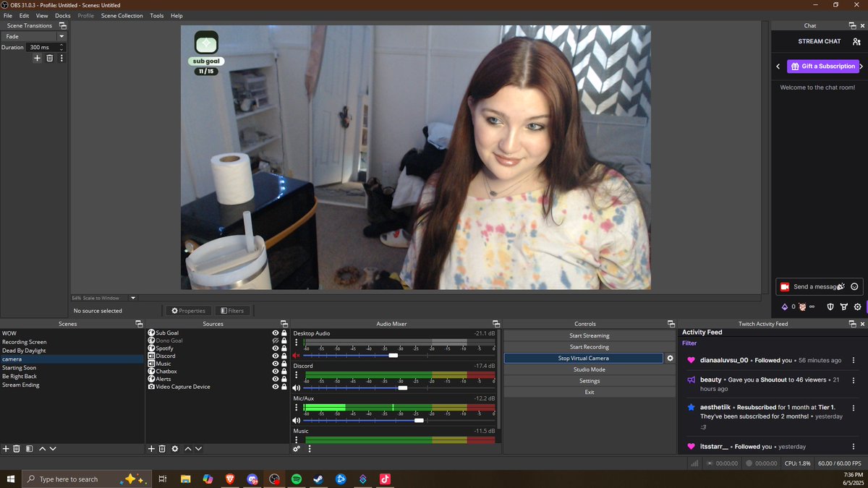This screenshot has width=868, height=488.
Task: Move selected scene down in Scenes list
Action: click(x=53, y=449)
